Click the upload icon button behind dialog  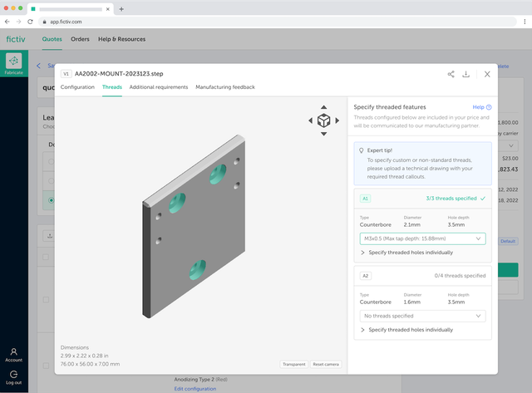click(x=50, y=236)
